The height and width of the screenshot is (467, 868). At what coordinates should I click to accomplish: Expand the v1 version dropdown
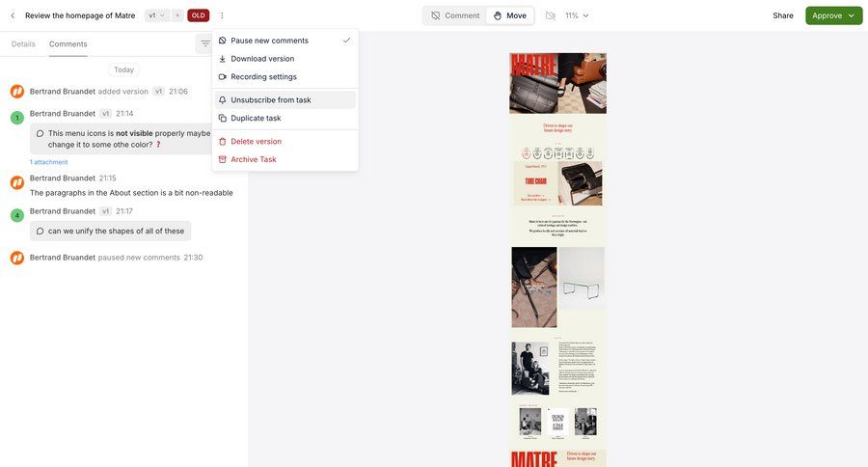tap(156, 15)
